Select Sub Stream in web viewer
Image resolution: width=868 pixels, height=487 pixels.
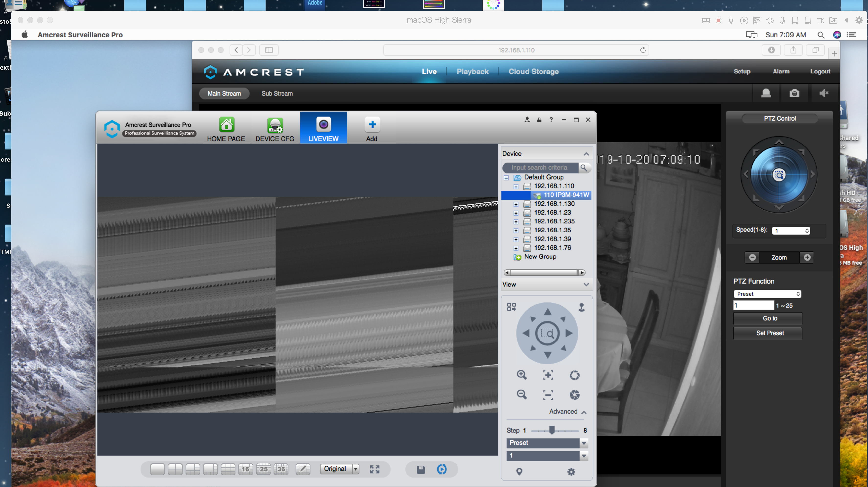(277, 93)
